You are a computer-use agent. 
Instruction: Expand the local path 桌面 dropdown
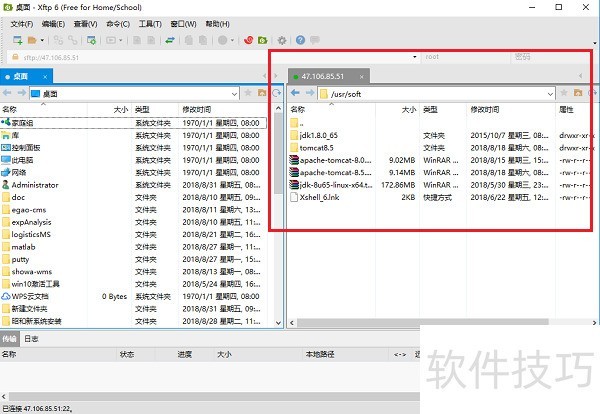pyautogui.click(x=234, y=94)
